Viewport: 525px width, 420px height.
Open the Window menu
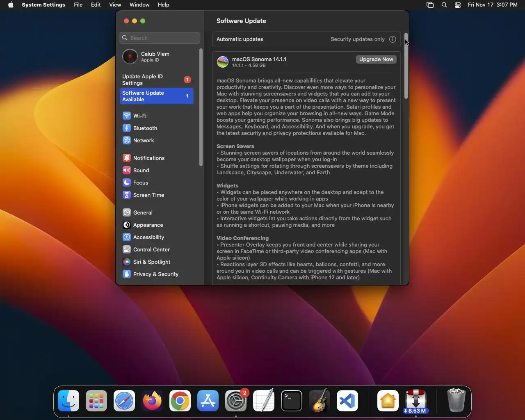(139, 5)
